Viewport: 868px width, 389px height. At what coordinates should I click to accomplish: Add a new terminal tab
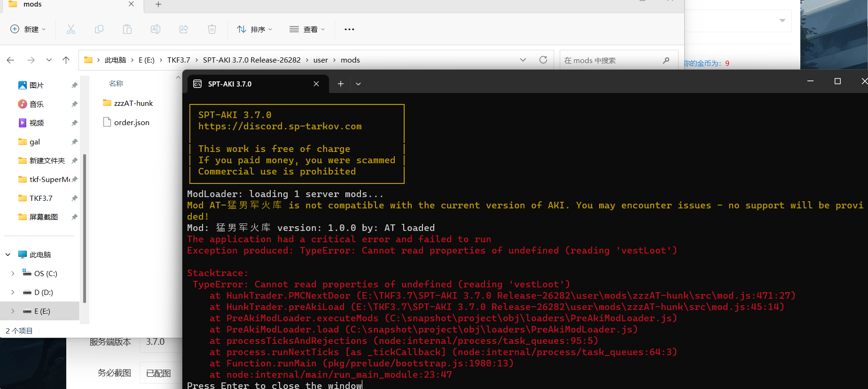[x=341, y=84]
